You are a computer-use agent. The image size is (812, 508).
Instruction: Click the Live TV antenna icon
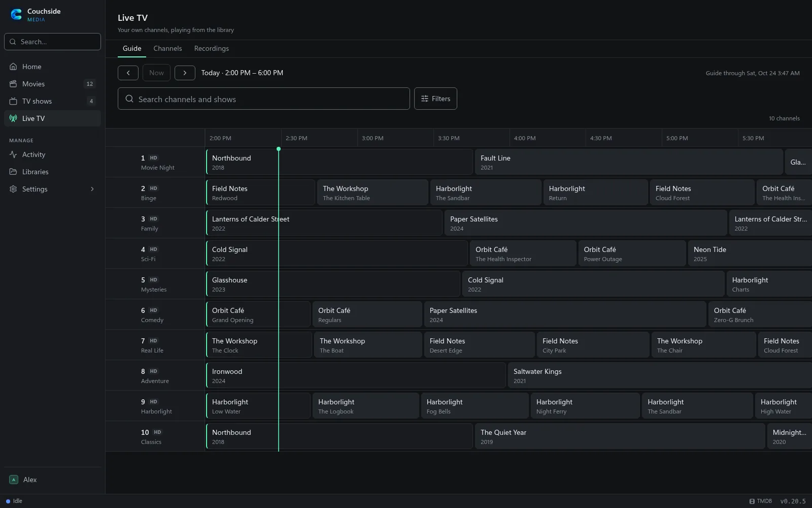pos(13,118)
